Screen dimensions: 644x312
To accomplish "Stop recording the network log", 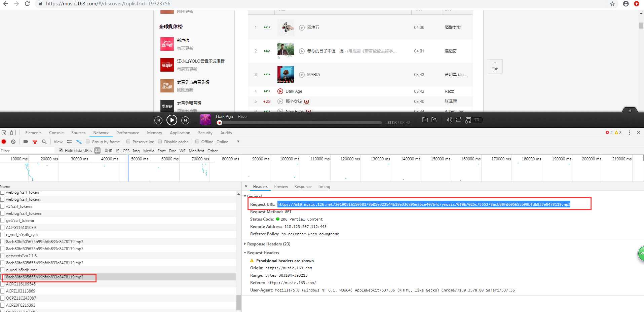I will (x=4, y=142).
